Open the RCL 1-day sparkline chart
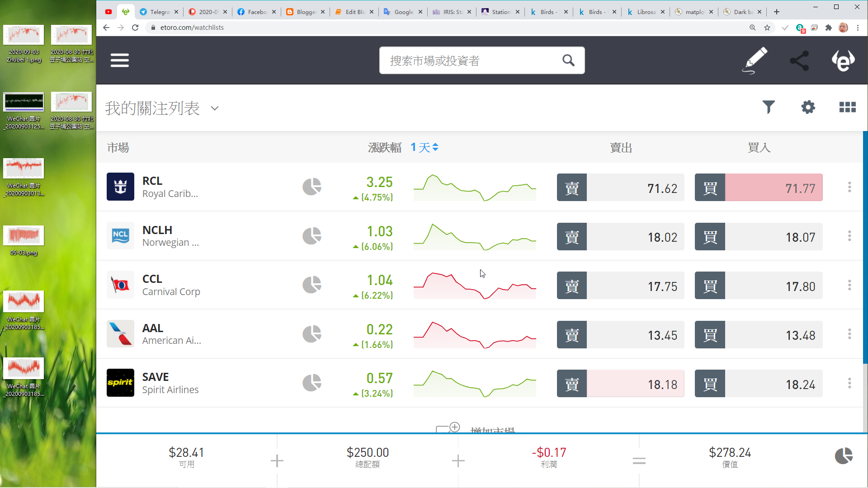The image size is (868, 488). tap(475, 187)
